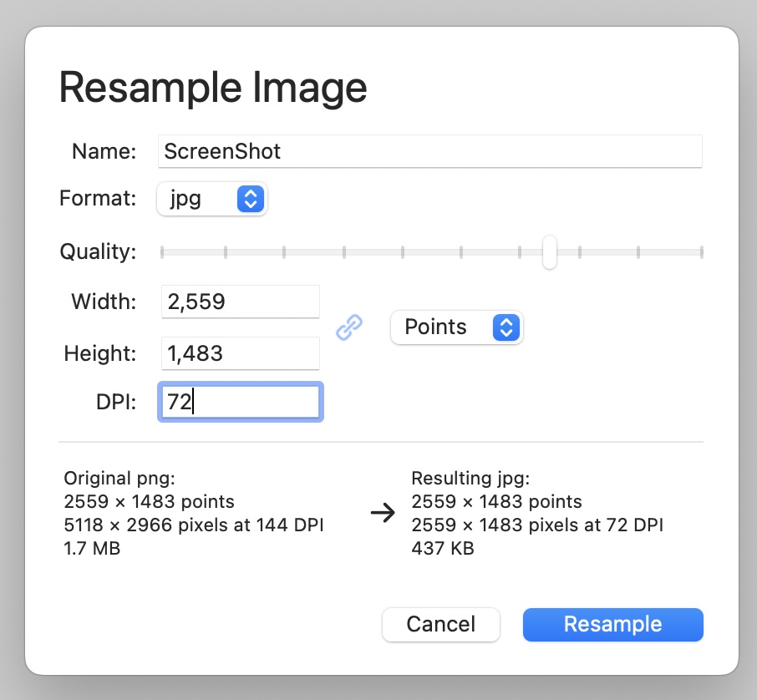Click inside the Width field showing 2,559
757x700 pixels.
coord(240,302)
